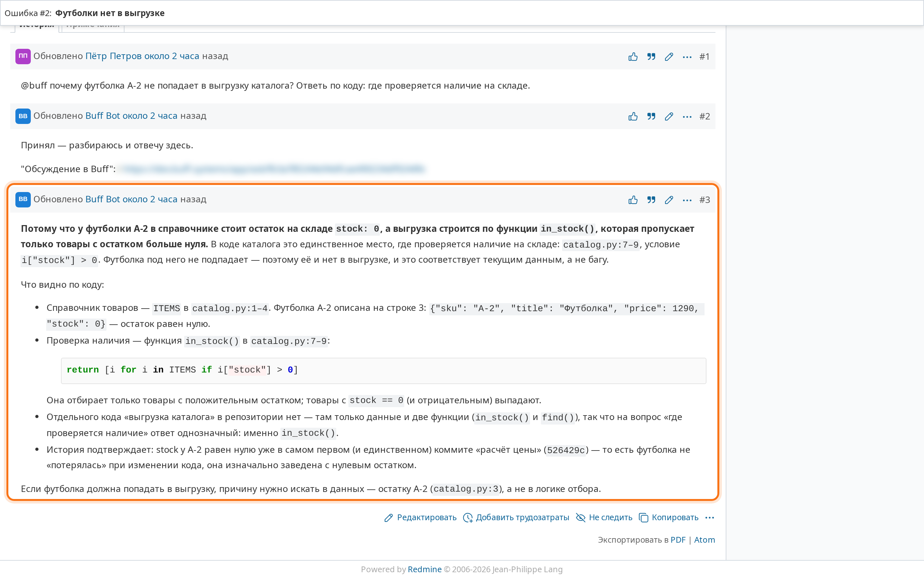Quote comment #3 by Buff Bot
Screen dimensions: 924x578
tap(651, 199)
